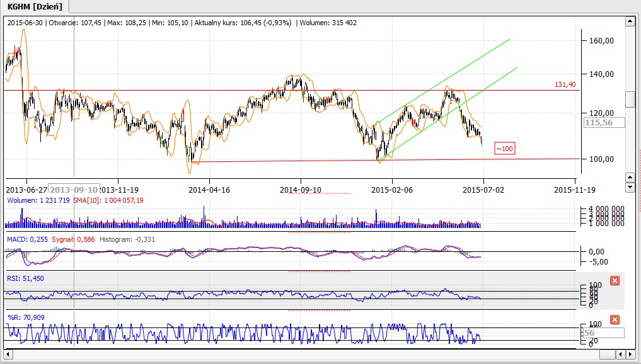Viewport: 641px width, 364px height.
Task: Close the RSI indicator panel
Action: (615, 280)
